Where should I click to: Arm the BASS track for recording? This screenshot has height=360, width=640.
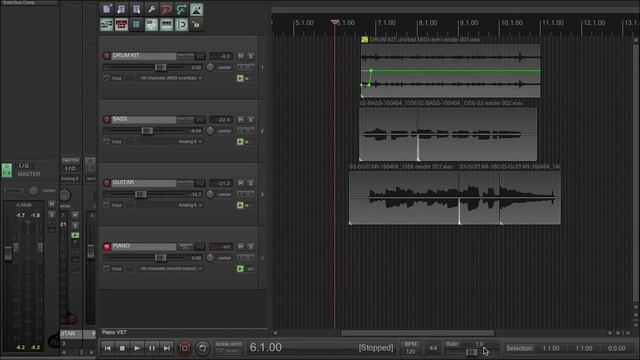coord(107,119)
